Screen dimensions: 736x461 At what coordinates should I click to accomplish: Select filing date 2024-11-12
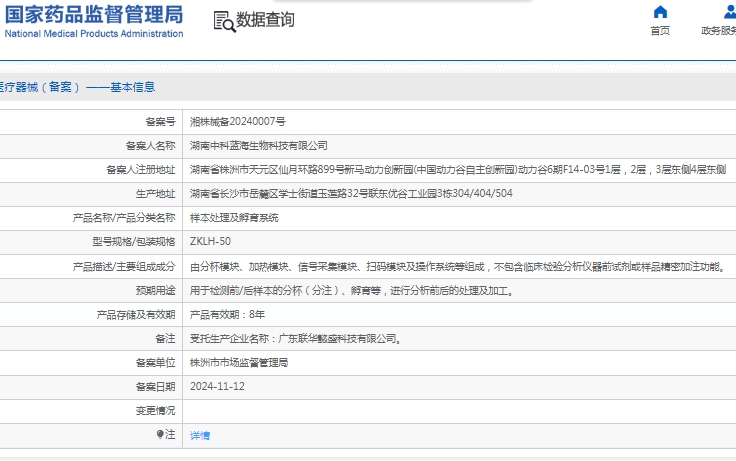(x=217, y=386)
